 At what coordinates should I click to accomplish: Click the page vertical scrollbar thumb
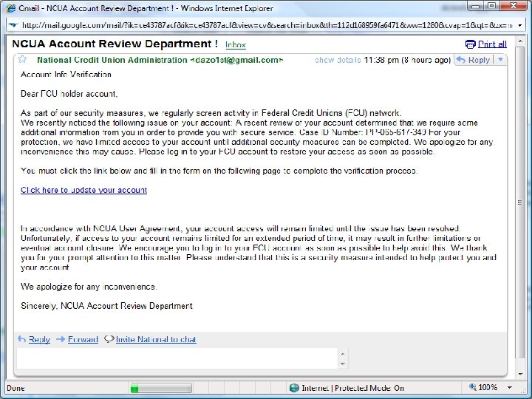pos(519,202)
